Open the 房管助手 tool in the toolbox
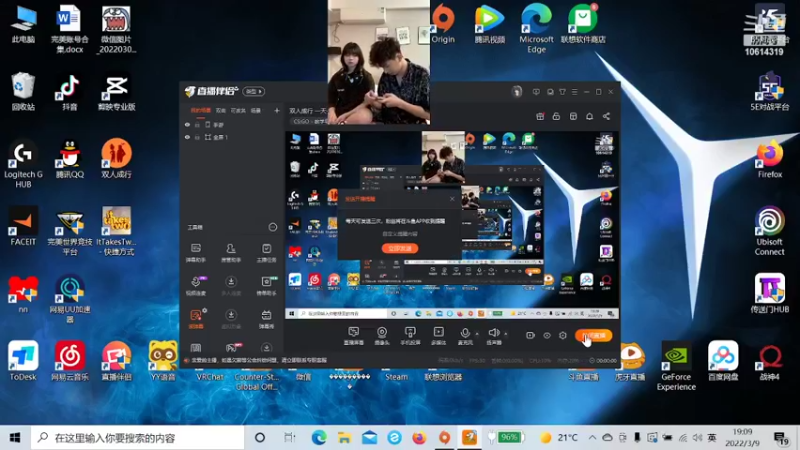Image resolution: width=800 pixels, height=450 pixels. click(x=231, y=253)
